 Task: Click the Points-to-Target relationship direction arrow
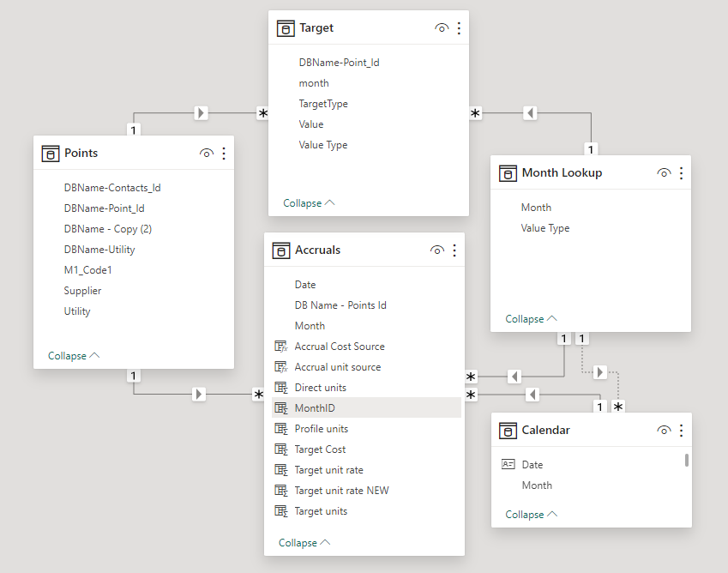point(202,112)
